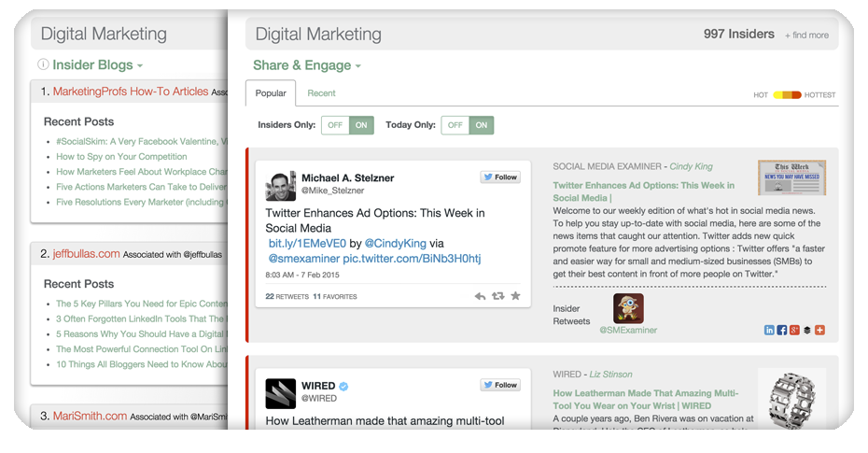The image size is (868, 453).
Task: Retweet Michael A. Stelzner's tweet
Action: coord(498,296)
